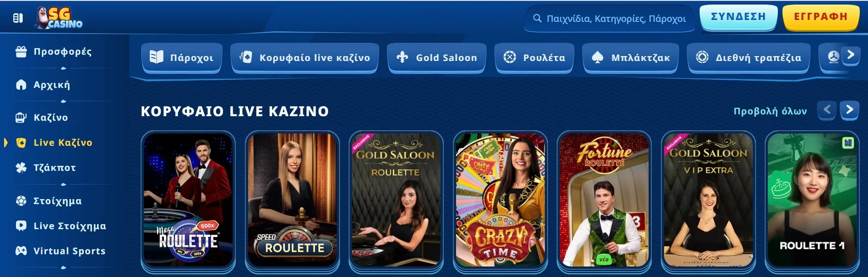Click the play icon beside Live Στοίχημα

pos(21,226)
